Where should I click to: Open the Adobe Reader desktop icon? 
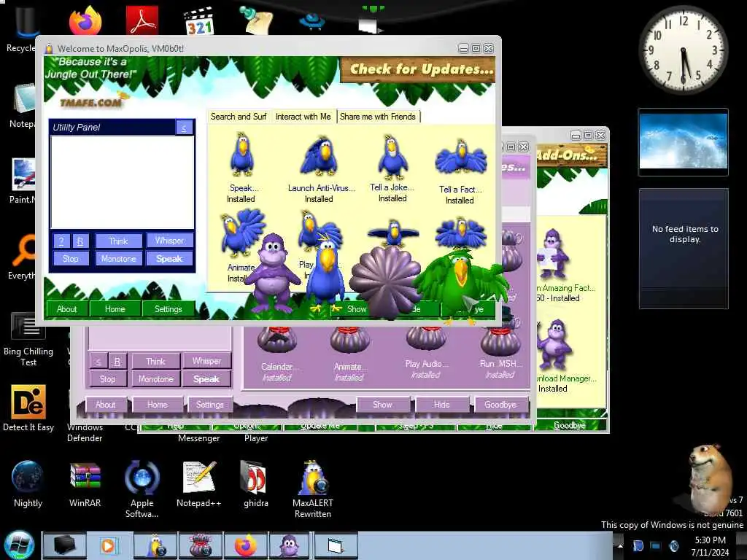point(142,20)
